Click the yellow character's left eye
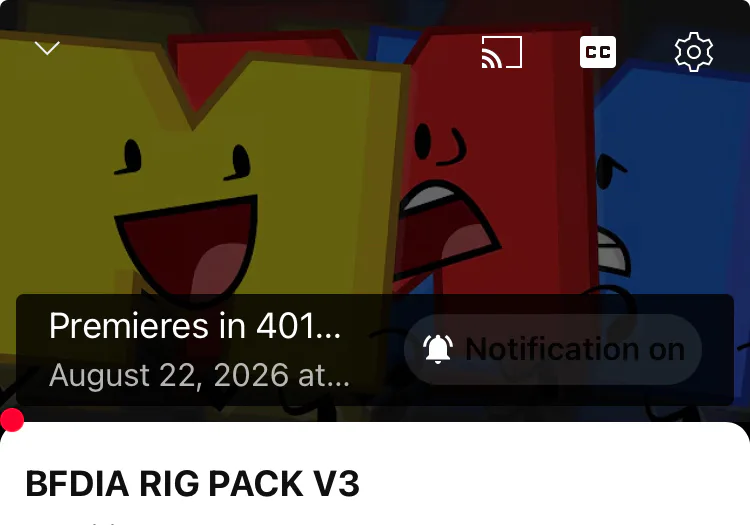The height and width of the screenshot is (525, 750). (x=130, y=156)
